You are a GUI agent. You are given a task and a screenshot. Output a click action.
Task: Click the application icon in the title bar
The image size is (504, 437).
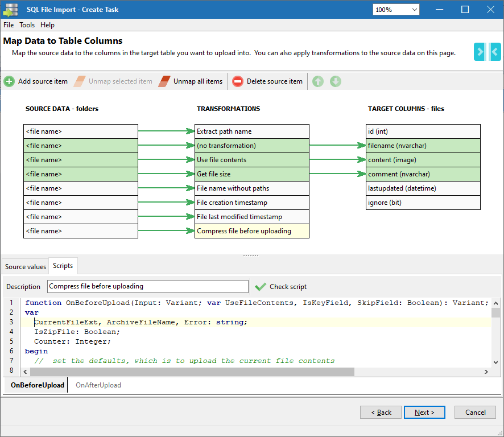[x=11, y=10]
